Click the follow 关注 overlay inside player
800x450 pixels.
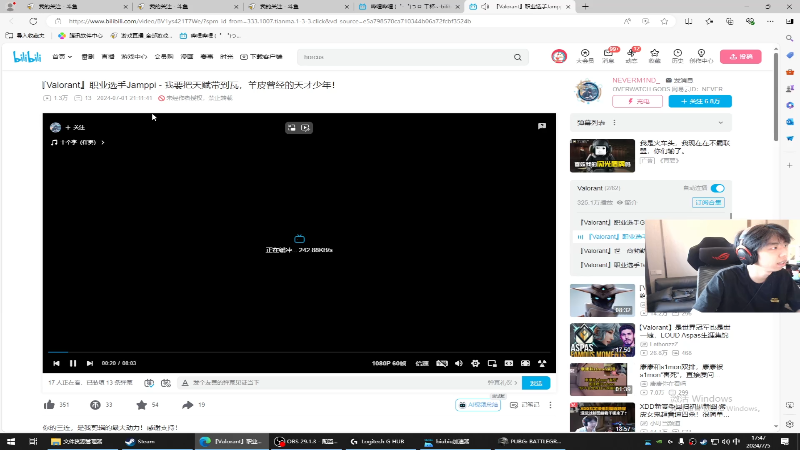pos(75,128)
